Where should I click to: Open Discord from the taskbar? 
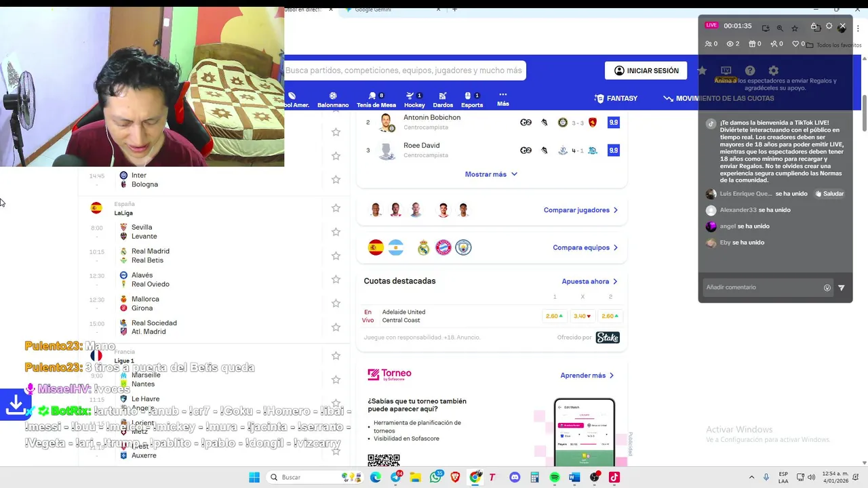pyautogui.click(x=515, y=477)
